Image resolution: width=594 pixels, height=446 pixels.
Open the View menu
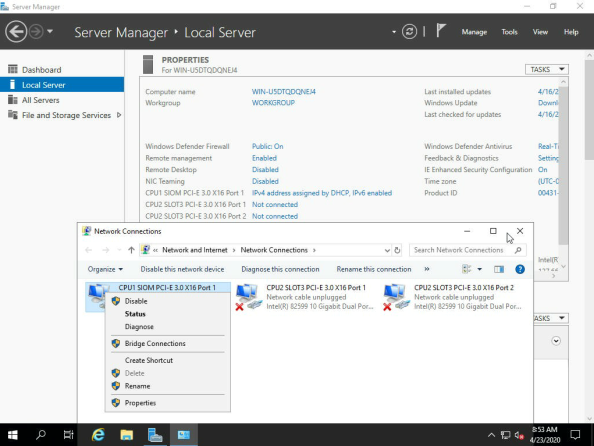point(540,32)
